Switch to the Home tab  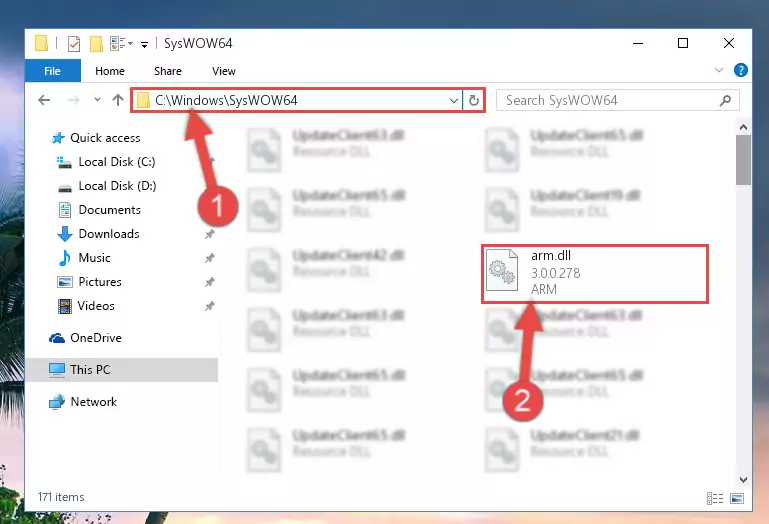coord(110,71)
